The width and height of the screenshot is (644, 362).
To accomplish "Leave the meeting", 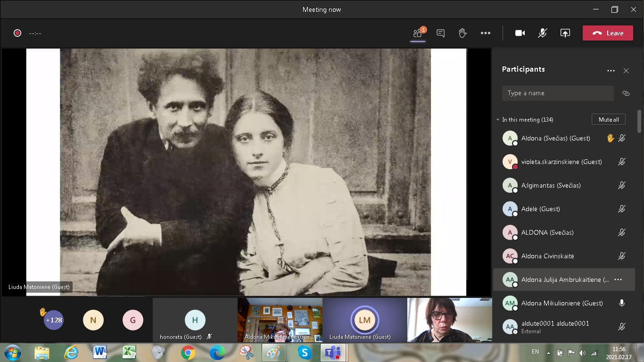I will tap(608, 33).
